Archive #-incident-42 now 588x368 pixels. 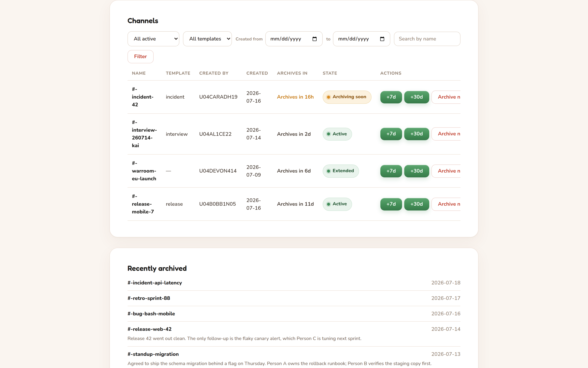click(x=446, y=97)
